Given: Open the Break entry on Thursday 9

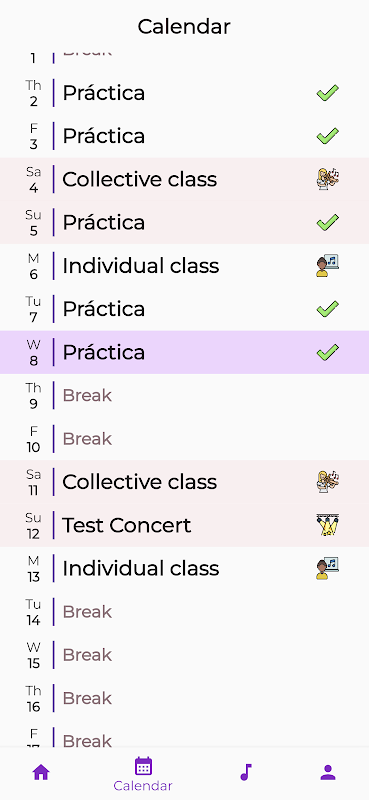Looking at the screenshot, I should click(184, 395).
